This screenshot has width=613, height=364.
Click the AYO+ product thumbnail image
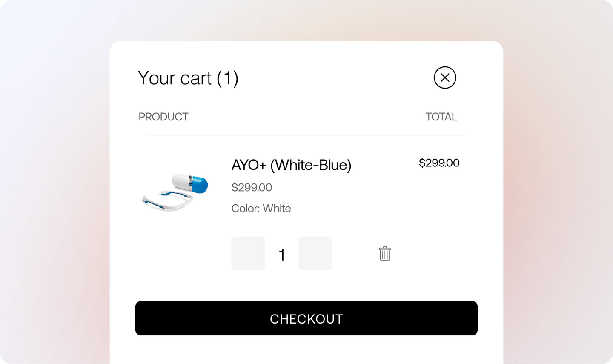(175, 192)
